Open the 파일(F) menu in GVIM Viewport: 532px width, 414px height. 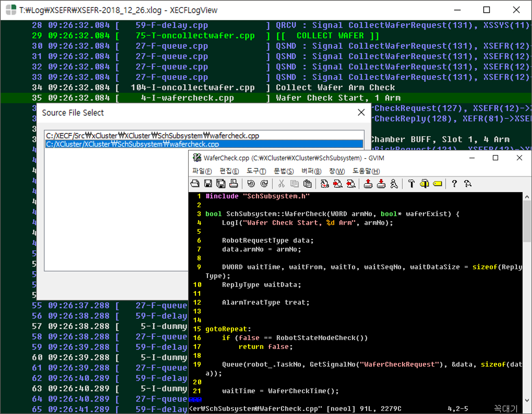coord(202,171)
